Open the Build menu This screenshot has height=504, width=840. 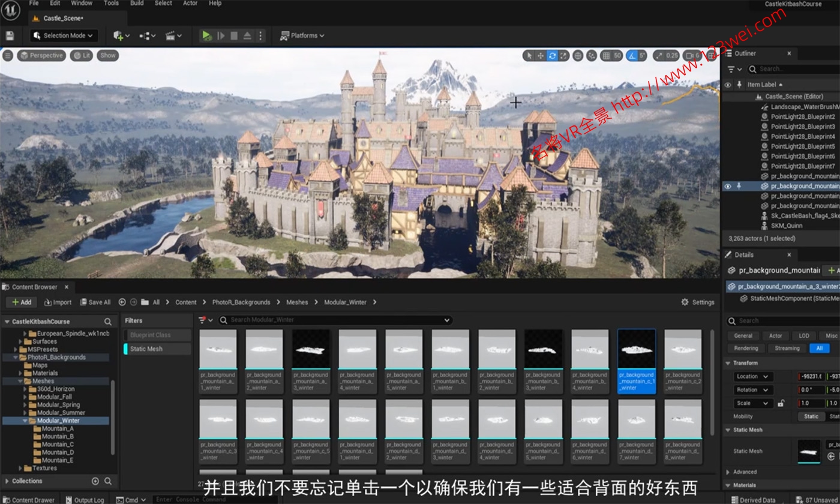[x=137, y=4]
